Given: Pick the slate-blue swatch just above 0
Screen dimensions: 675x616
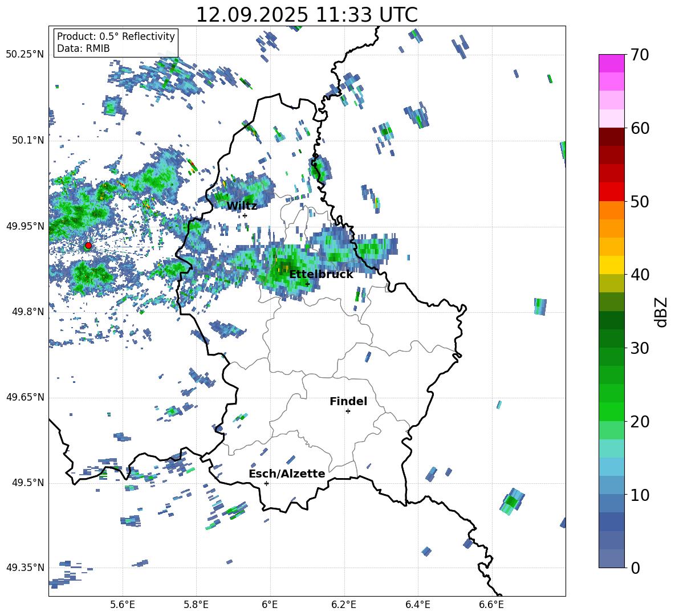Looking at the screenshot, I should [x=611, y=558].
